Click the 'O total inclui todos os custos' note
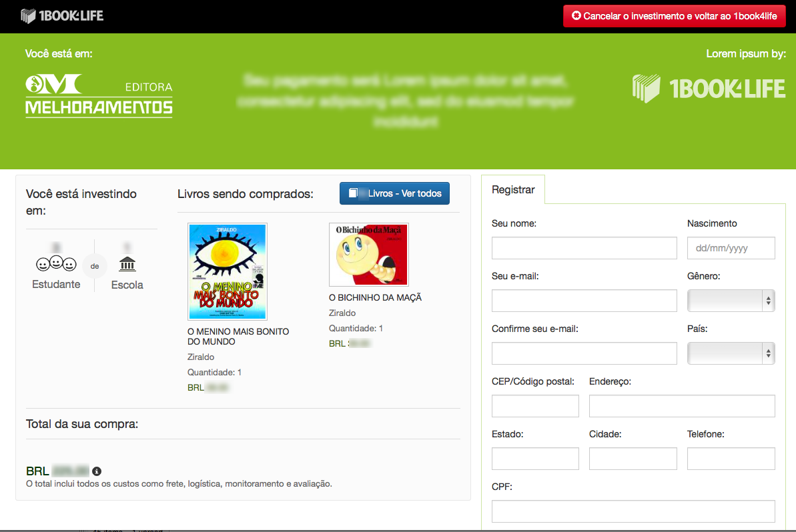This screenshot has width=796, height=532. pyautogui.click(x=179, y=484)
